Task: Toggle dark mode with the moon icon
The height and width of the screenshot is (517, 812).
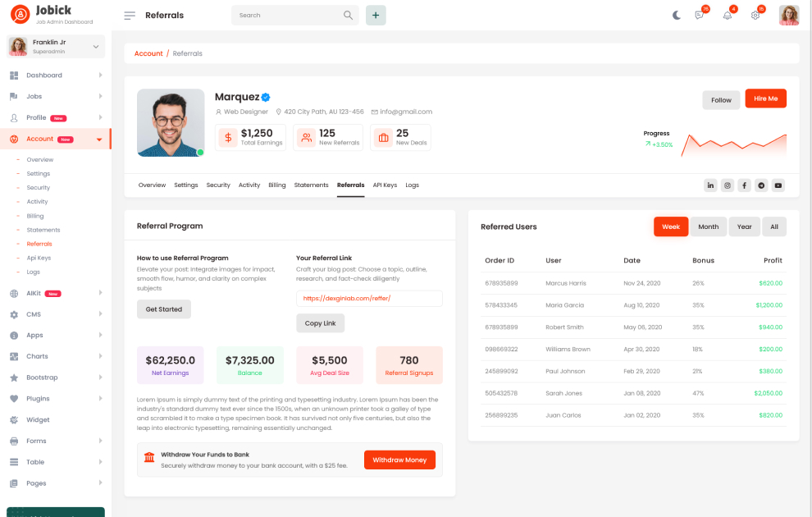Action: click(x=677, y=15)
